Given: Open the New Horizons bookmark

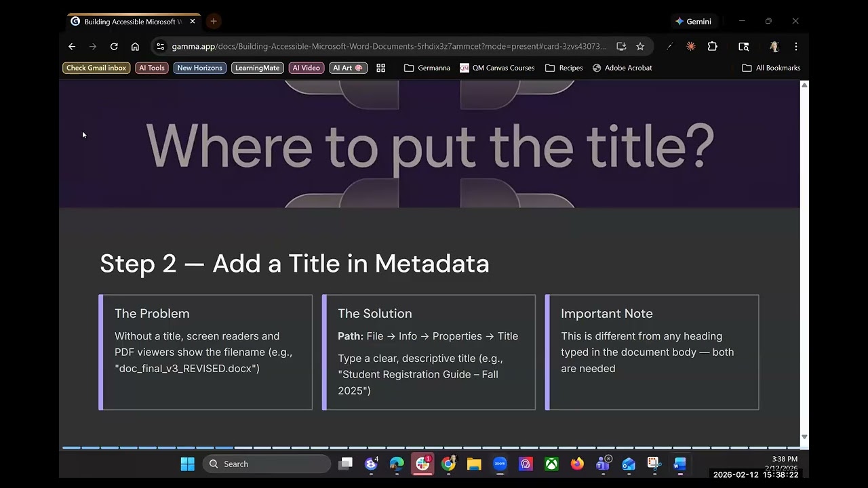Looking at the screenshot, I should click(199, 68).
